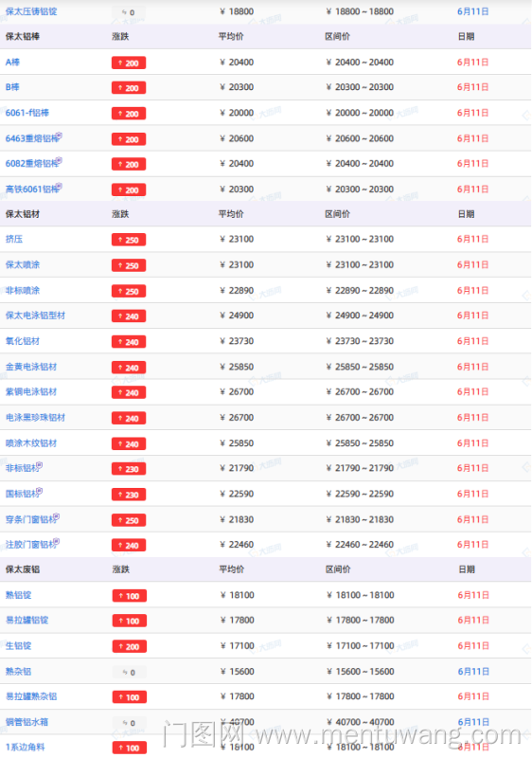Click the badge icon beside 6463重熔铝棒
Image resolution: width=532 pixels, height=758 pixels.
tap(59, 135)
